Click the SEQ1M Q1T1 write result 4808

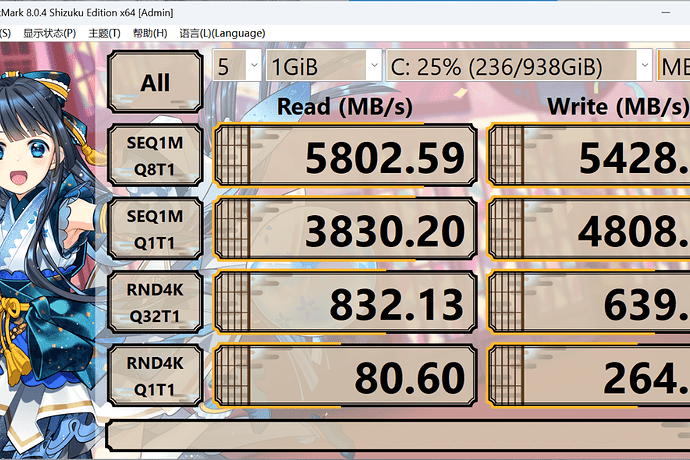[x=589, y=229]
